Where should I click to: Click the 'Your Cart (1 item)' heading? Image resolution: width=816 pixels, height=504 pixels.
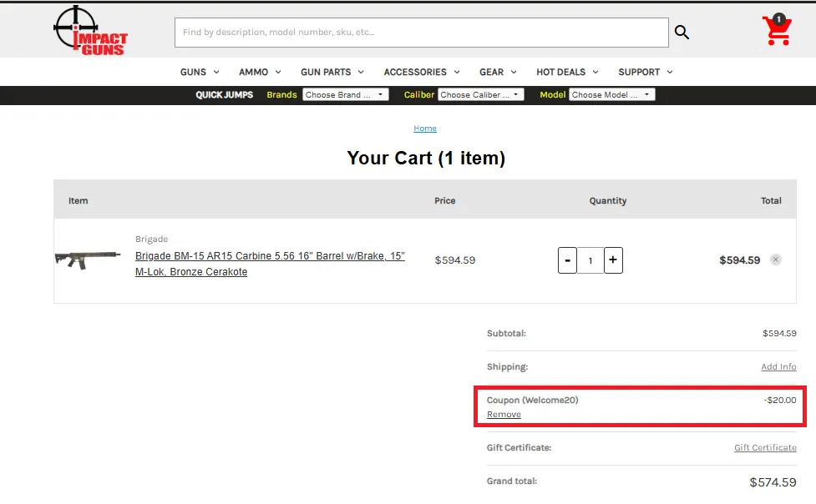coord(426,158)
